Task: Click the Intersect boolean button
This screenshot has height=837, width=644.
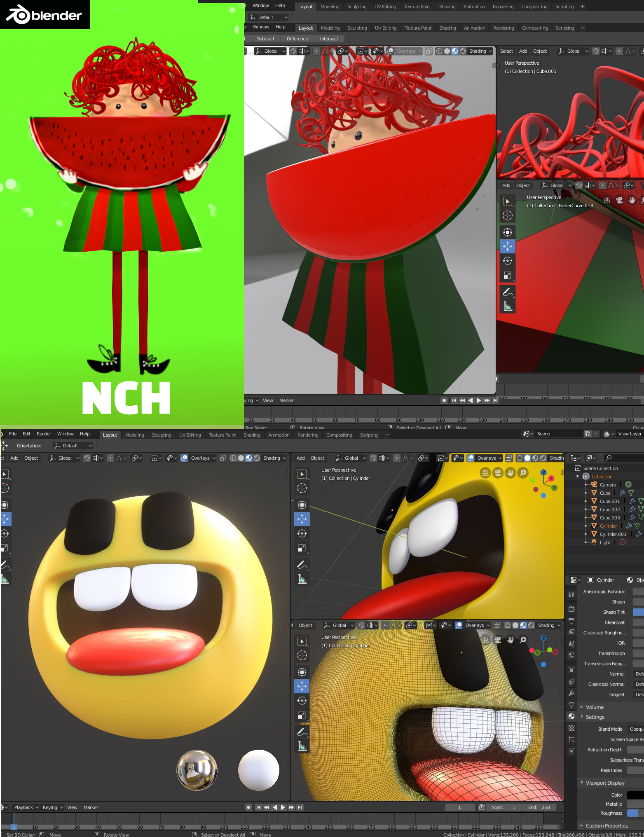Action: coord(329,39)
